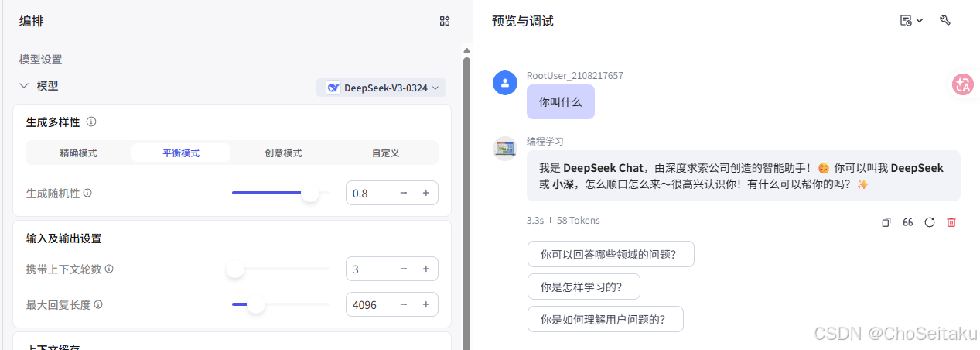Copy the bot reply with copy icon

886,222
